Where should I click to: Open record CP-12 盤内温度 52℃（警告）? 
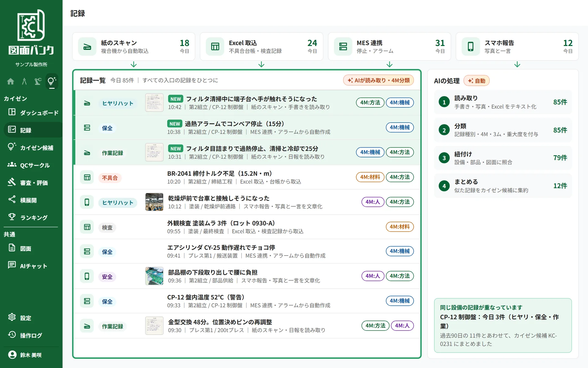247,301
